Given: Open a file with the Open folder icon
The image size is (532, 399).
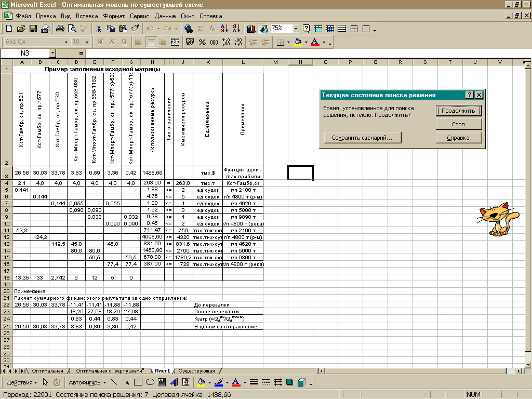Looking at the screenshot, I should click(x=21, y=29).
